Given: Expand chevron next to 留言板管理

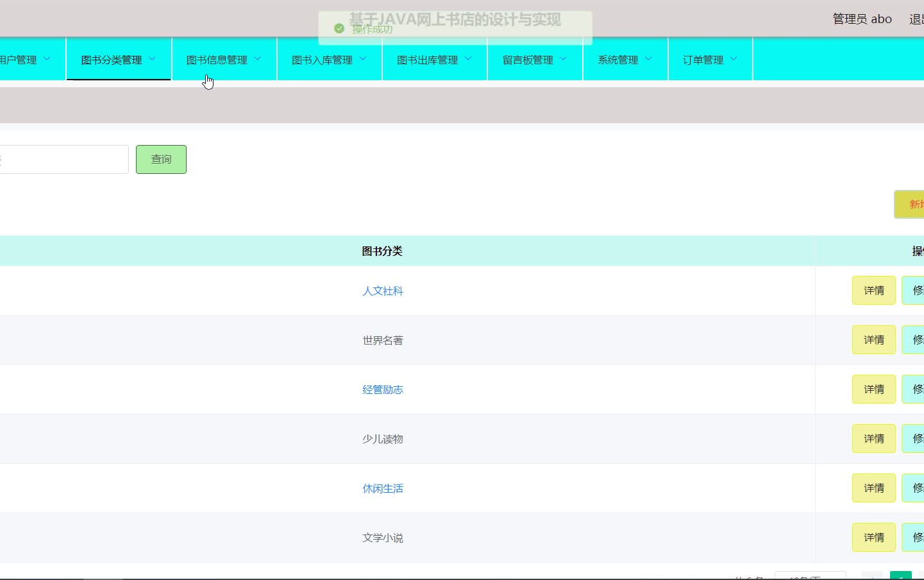Looking at the screenshot, I should (564, 59).
